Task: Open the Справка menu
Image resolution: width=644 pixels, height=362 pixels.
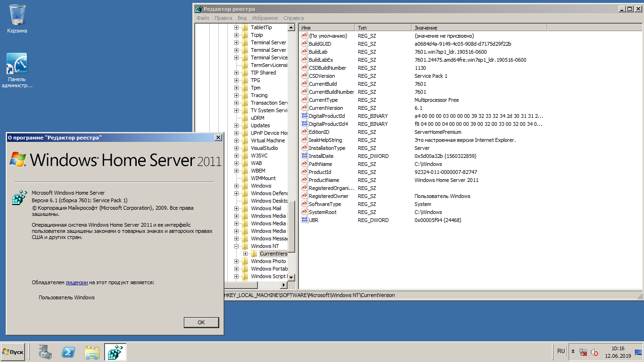Action: [294, 18]
